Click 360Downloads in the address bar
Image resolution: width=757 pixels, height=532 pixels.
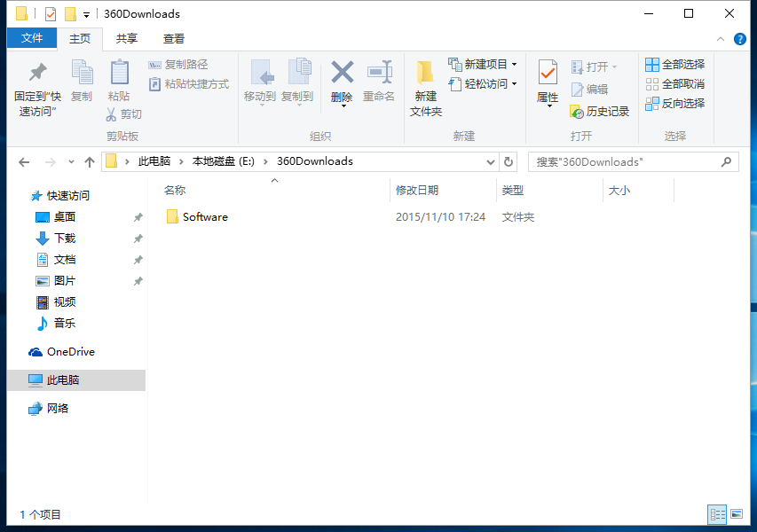coord(315,161)
